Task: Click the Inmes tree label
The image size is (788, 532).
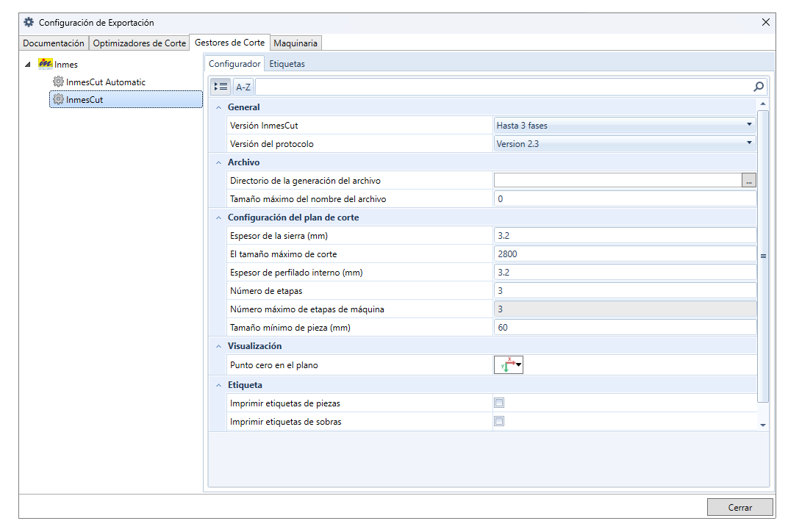Action: point(66,65)
